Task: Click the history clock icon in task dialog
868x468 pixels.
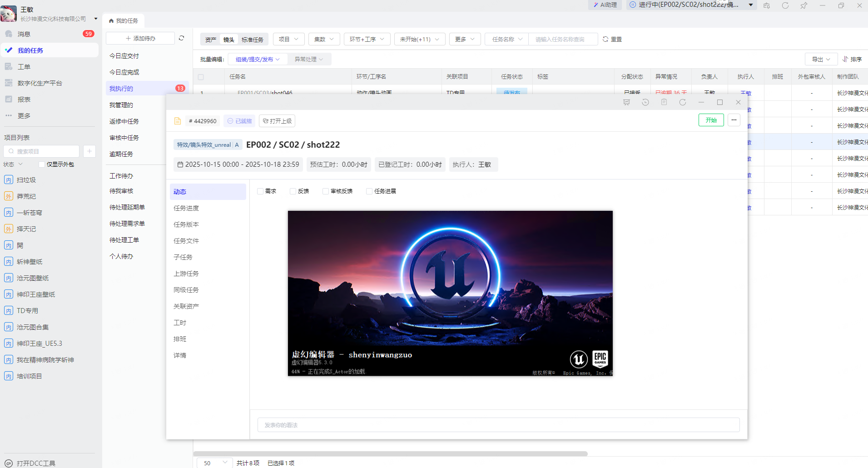Action: point(645,103)
